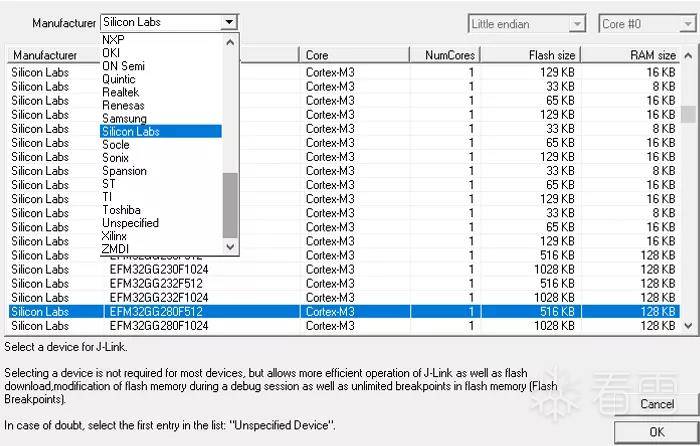Select device row EFM32GG280F1024
700x446 pixels.
click(x=344, y=325)
